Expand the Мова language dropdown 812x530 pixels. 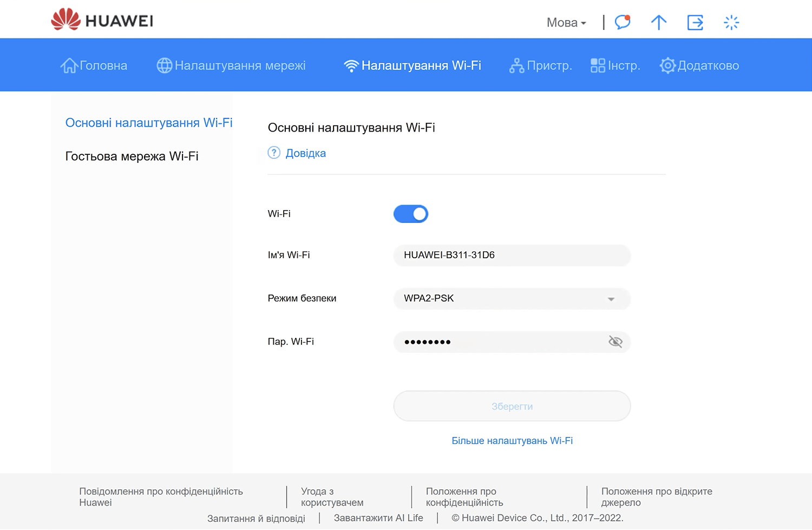[x=566, y=23]
